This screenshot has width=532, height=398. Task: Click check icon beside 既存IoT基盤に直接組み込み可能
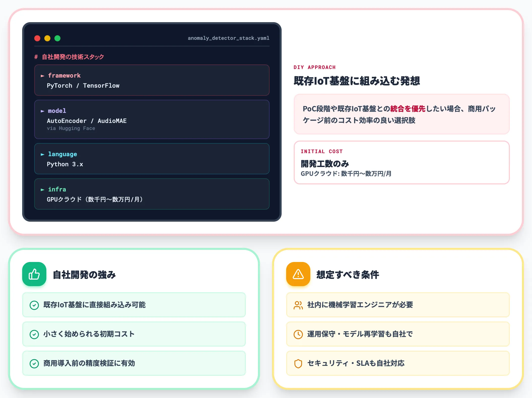pos(34,305)
